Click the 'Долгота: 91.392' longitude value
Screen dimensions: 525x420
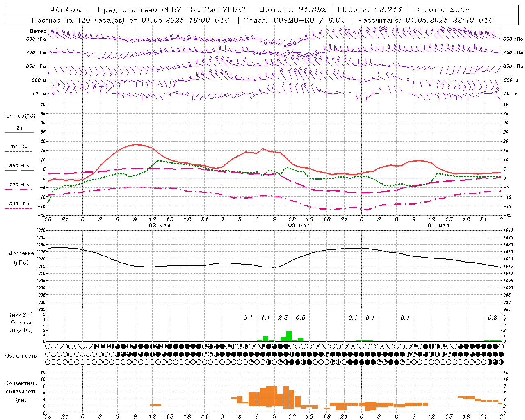coord(293,10)
